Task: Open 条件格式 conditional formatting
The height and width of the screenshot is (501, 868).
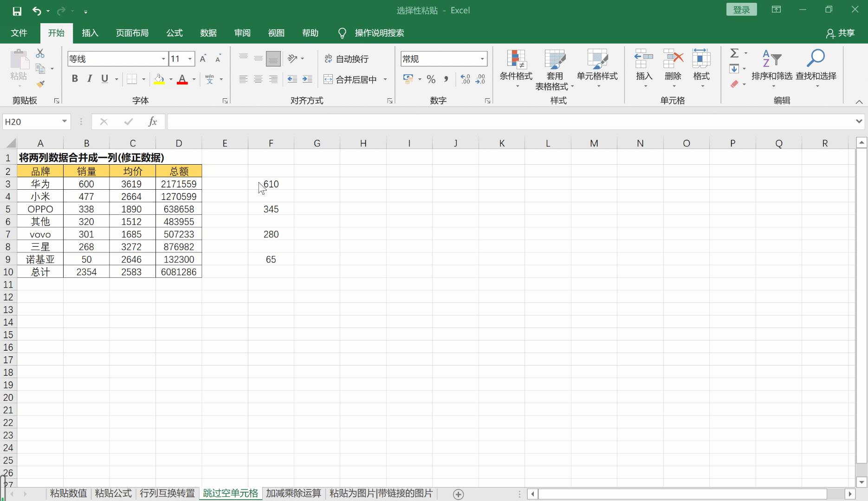Action: point(516,70)
